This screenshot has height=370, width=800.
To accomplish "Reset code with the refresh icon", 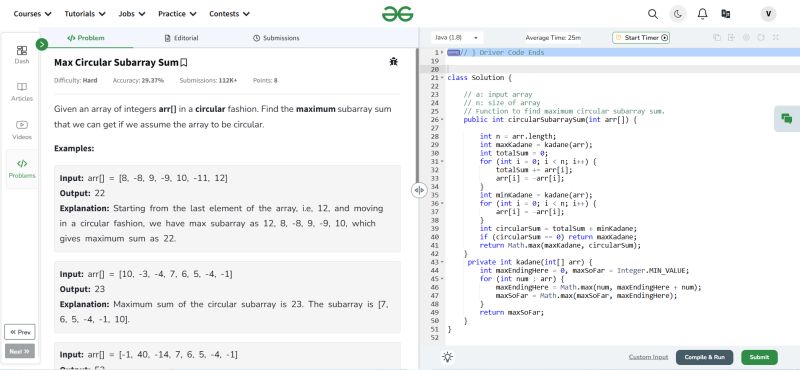I will pos(761,37).
